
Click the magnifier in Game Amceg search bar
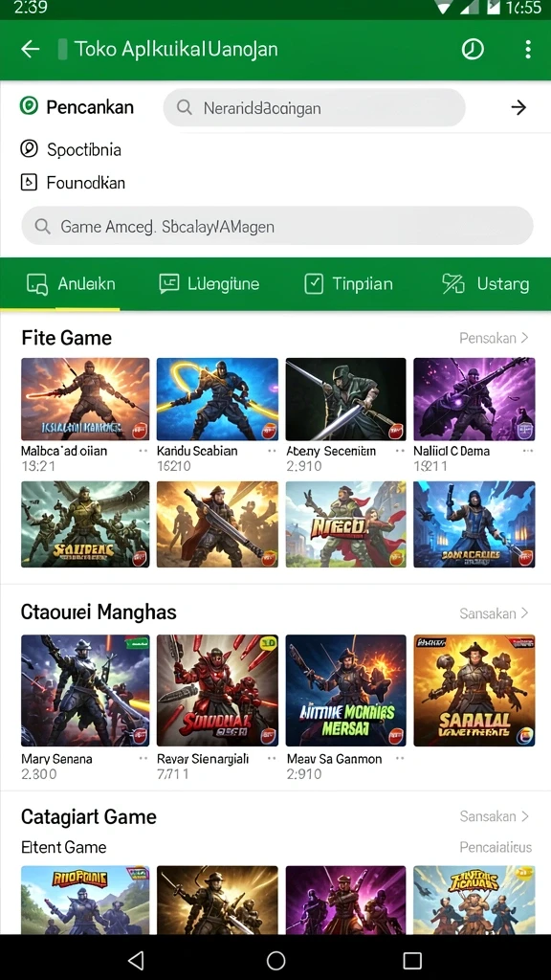(42, 226)
